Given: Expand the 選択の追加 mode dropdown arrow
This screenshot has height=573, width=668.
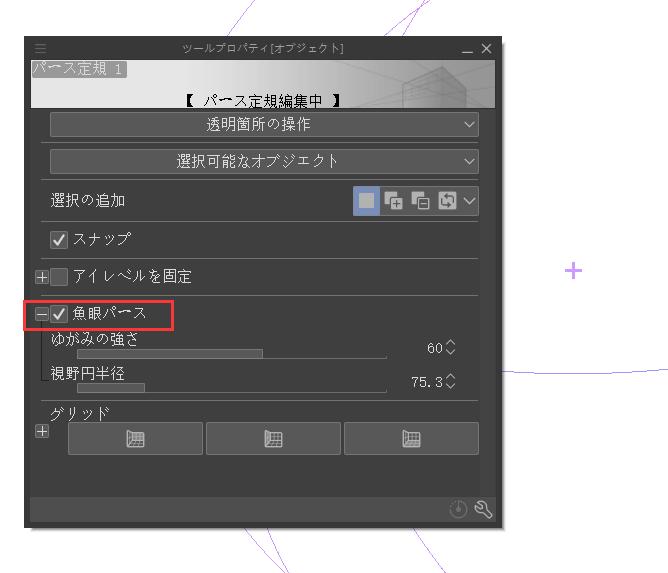Looking at the screenshot, I should tap(469, 201).
